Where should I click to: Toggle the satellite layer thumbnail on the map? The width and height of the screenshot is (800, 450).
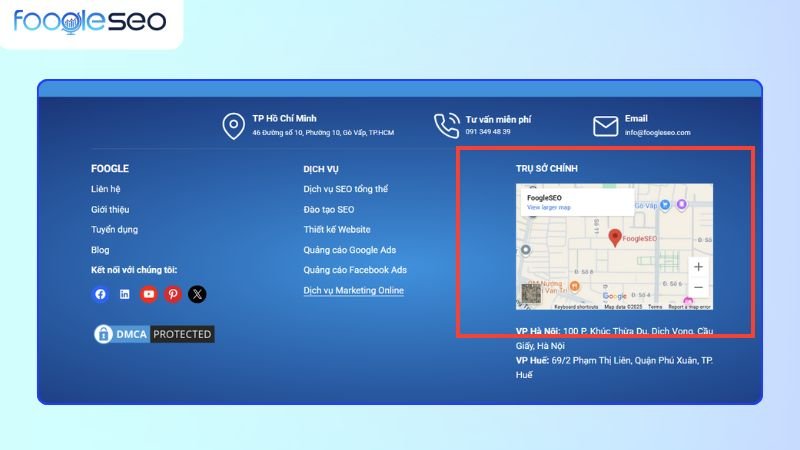[x=530, y=294]
